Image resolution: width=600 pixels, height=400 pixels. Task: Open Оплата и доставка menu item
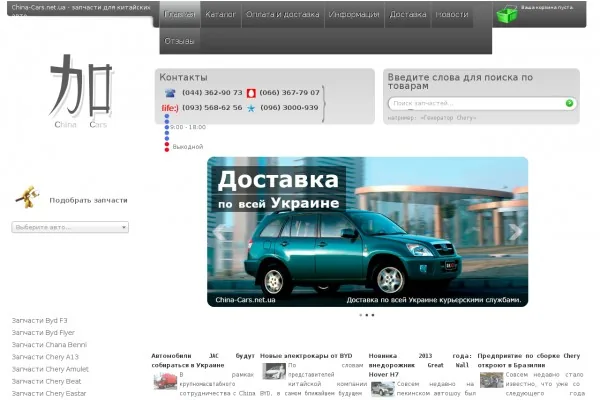pos(282,14)
